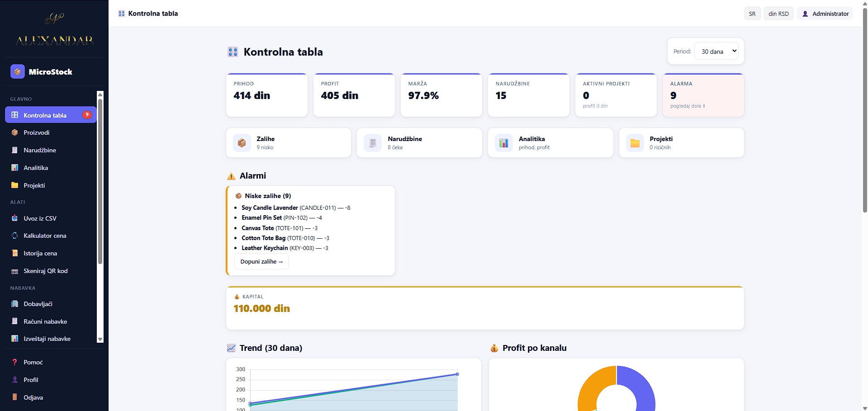The image size is (868, 411).
Task: Click the Dopuni zalihe button
Action: tap(261, 261)
